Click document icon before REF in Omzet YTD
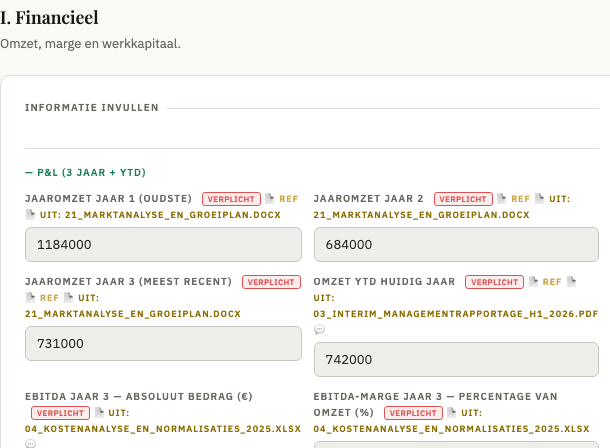The height and width of the screenshot is (448, 610). click(533, 282)
